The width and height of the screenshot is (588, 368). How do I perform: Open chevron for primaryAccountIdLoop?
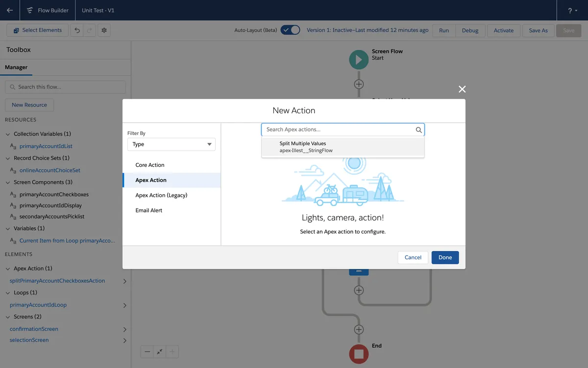pos(124,305)
